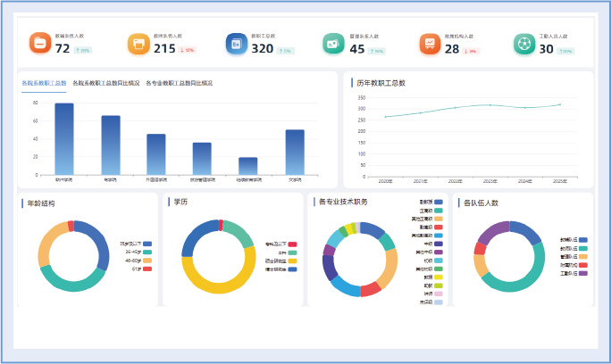This screenshot has height=364, width=611.
Task: Click the yellow legend swatch in 学历 chart
Action: coord(292,260)
